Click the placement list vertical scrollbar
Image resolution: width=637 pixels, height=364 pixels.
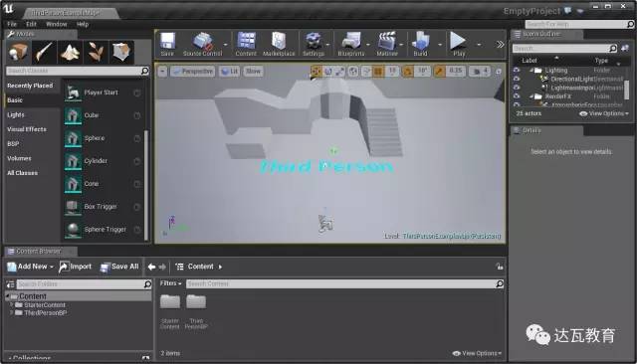pos(146,185)
